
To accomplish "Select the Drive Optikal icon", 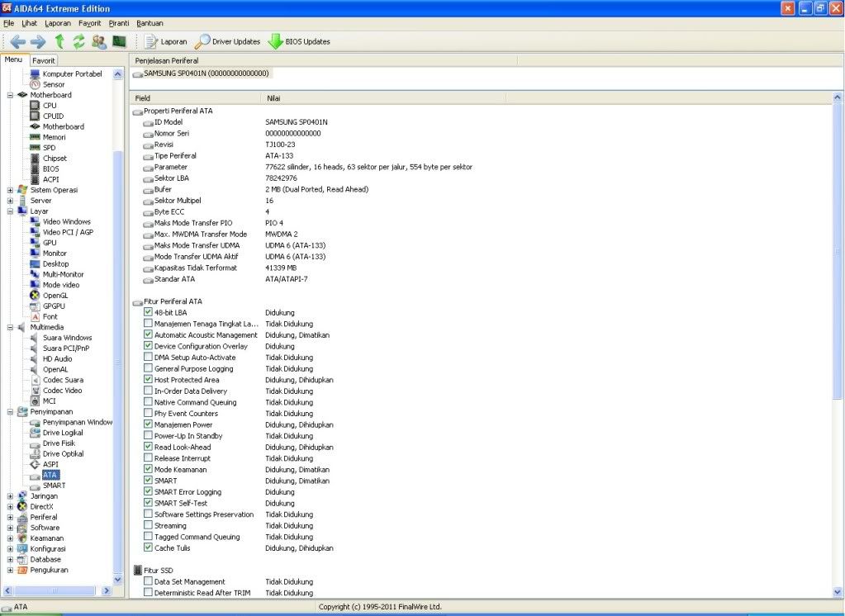I will pyautogui.click(x=35, y=454).
